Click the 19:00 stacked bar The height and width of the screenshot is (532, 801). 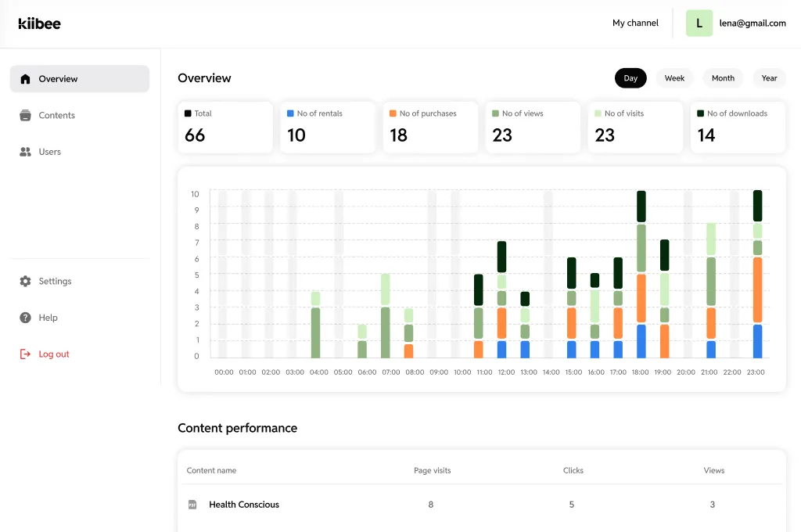[x=665, y=298]
